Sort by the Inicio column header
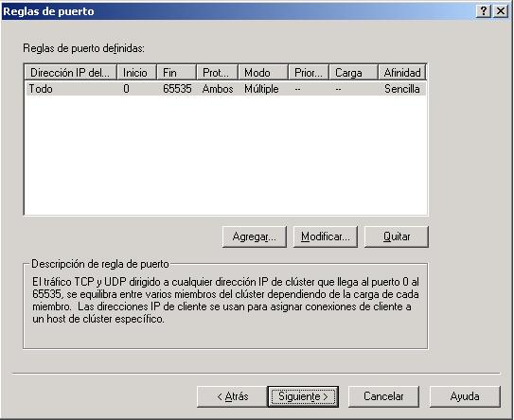This screenshot has height=420, width=514. pyautogui.click(x=136, y=73)
